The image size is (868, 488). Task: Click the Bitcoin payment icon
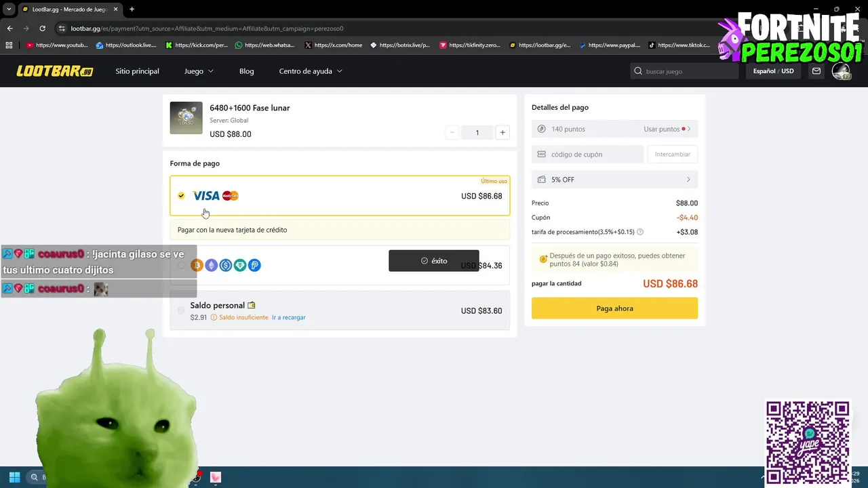coord(197,266)
